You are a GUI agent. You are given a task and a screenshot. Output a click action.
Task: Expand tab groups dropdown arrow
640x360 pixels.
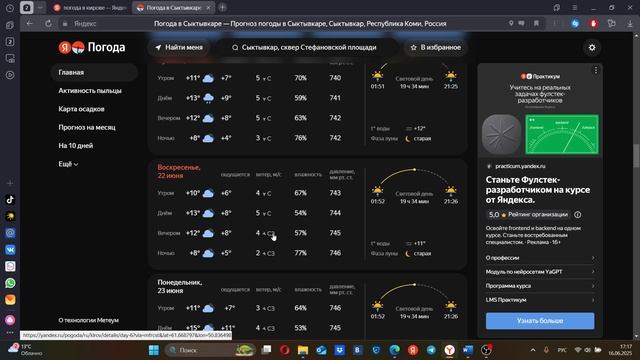[40, 8]
